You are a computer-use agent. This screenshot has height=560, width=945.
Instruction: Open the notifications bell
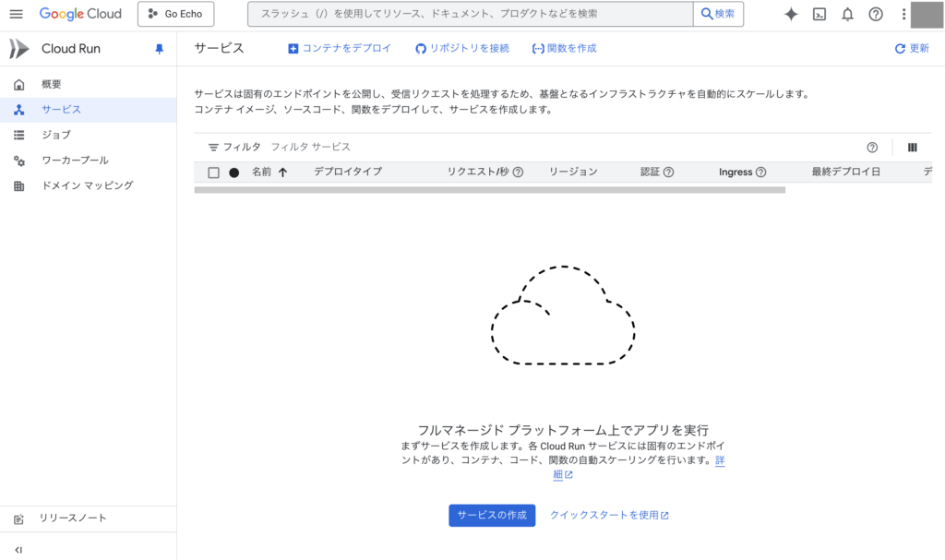[x=847, y=14]
